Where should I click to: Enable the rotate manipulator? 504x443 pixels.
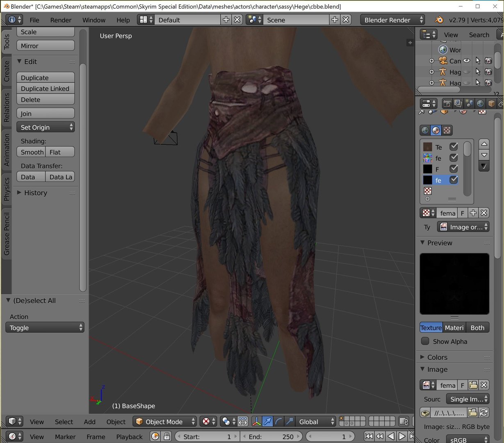278,421
